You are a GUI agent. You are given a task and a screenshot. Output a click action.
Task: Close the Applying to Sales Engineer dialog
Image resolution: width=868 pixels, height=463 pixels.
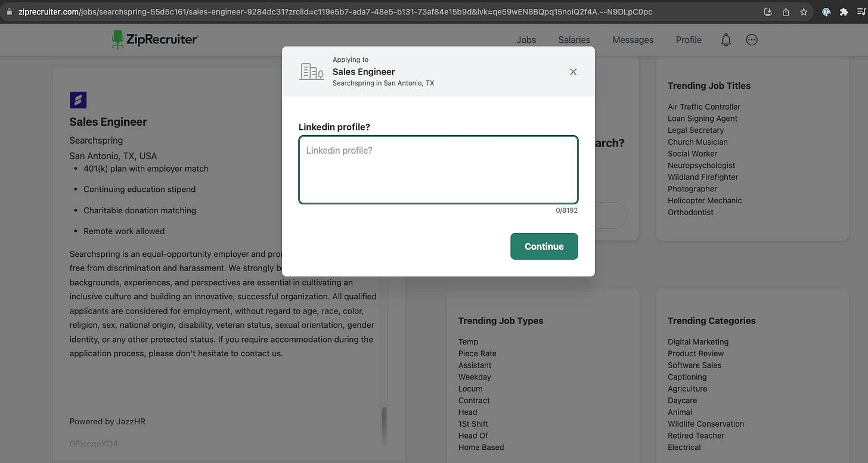(x=573, y=72)
